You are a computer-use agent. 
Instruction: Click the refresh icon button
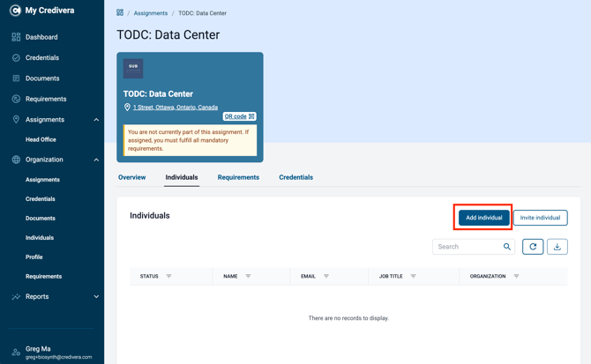click(x=533, y=247)
